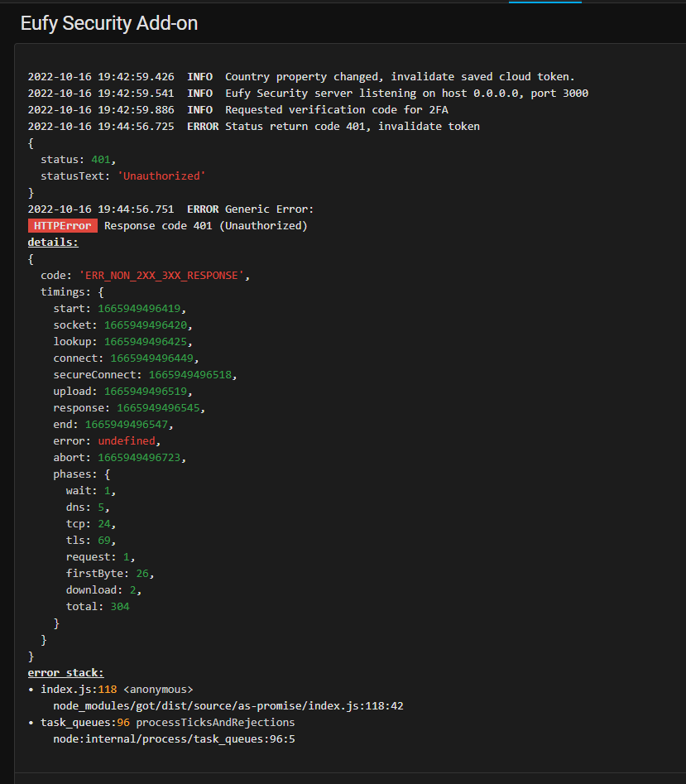Select the active tab indicator at top
The width and height of the screenshot is (686, 784).
(544, 3)
